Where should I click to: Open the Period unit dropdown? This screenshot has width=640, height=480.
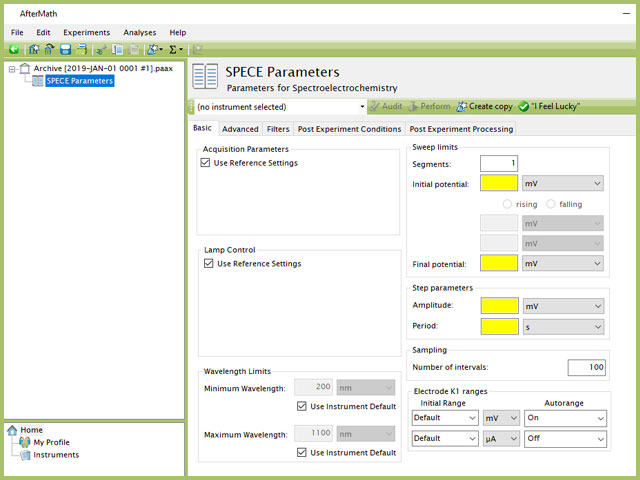tap(563, 327)
